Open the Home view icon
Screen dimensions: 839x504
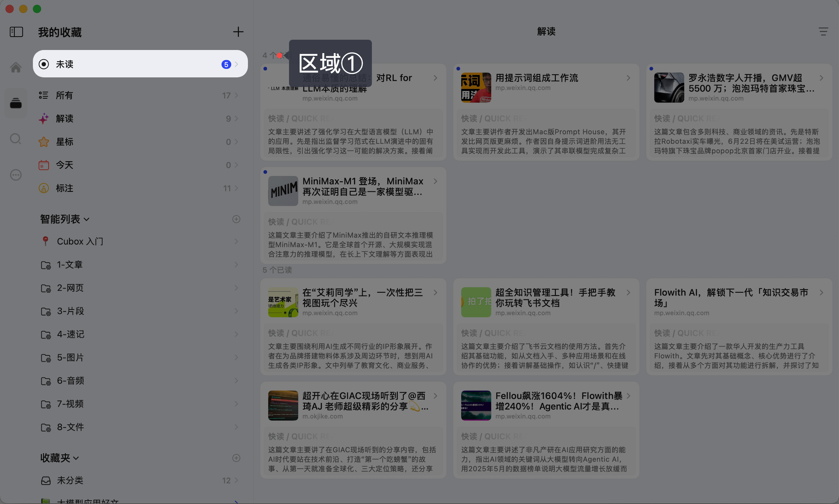[x=16, y=67]
